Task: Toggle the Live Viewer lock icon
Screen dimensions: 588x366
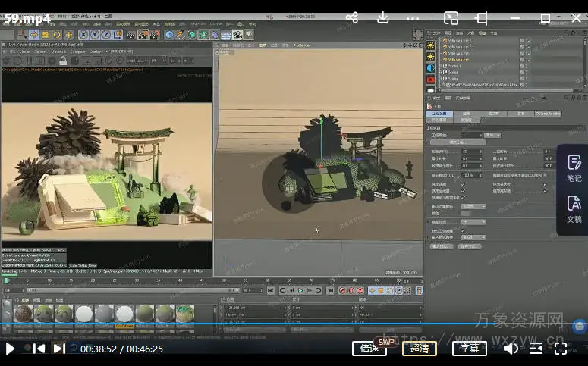Action: (63, 61)
